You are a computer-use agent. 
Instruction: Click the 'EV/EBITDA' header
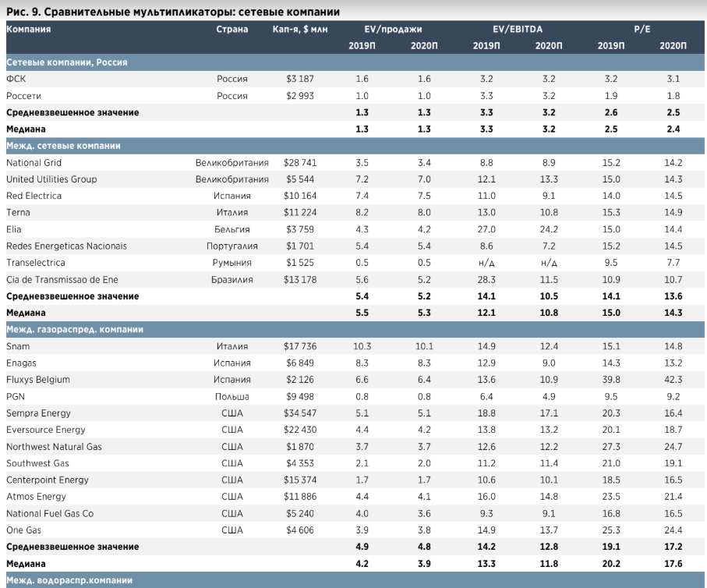pos(517,30)
